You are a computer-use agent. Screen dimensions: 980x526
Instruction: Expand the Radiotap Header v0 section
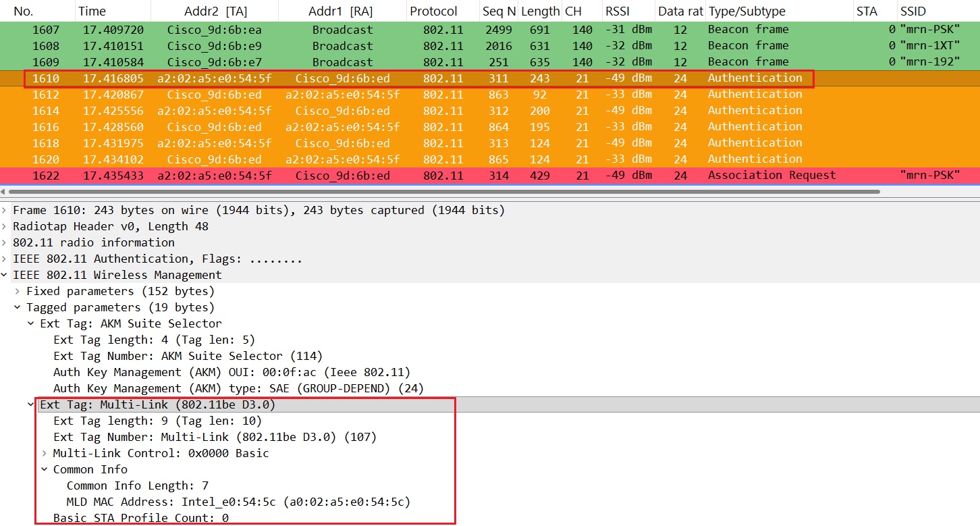(x=5, y=226)
